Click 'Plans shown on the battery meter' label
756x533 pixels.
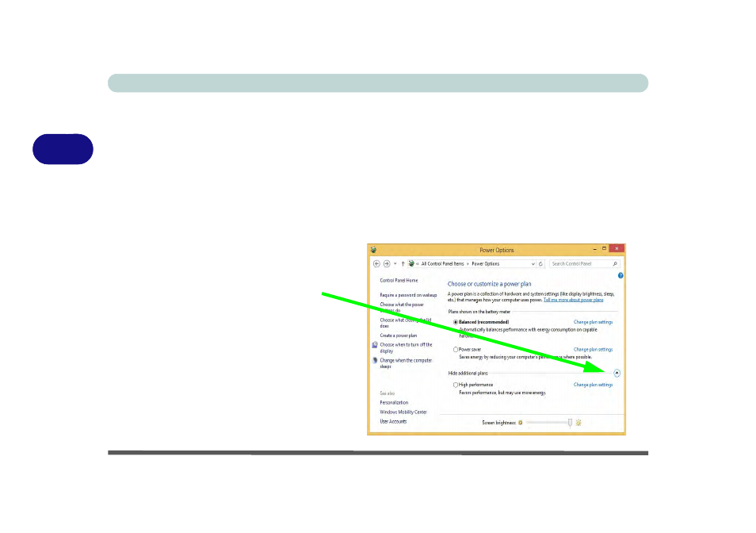(x=479, y=312)
